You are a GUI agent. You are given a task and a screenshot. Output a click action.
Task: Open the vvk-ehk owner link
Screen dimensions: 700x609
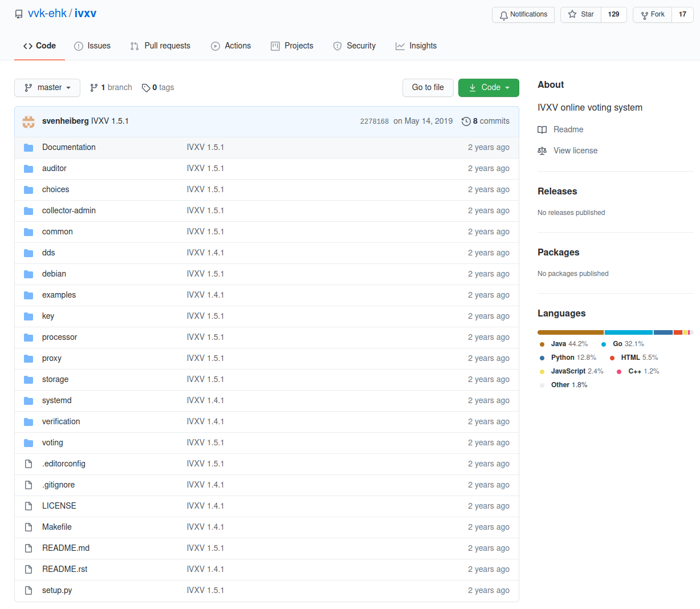point(47,14)
